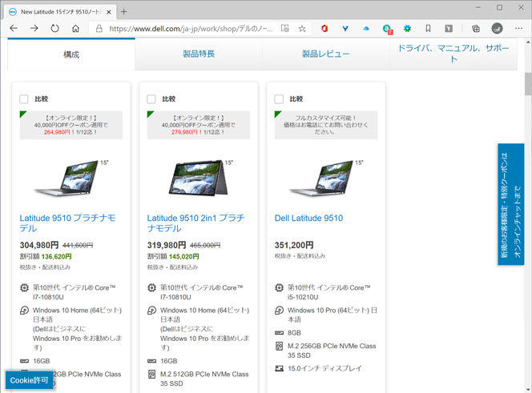Click the Dell Latitude 9510 laptop image

click(x=325, y=178)
